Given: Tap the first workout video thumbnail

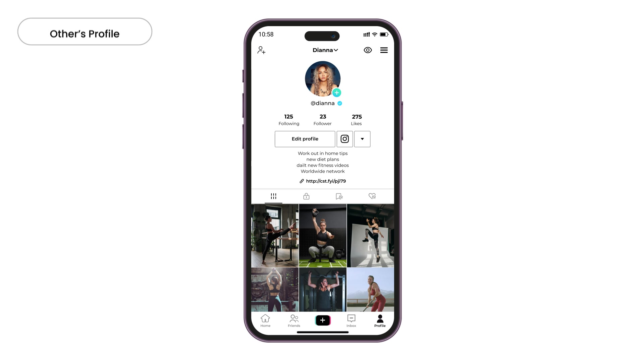Looking at the screenshot, I should point(274,236).
